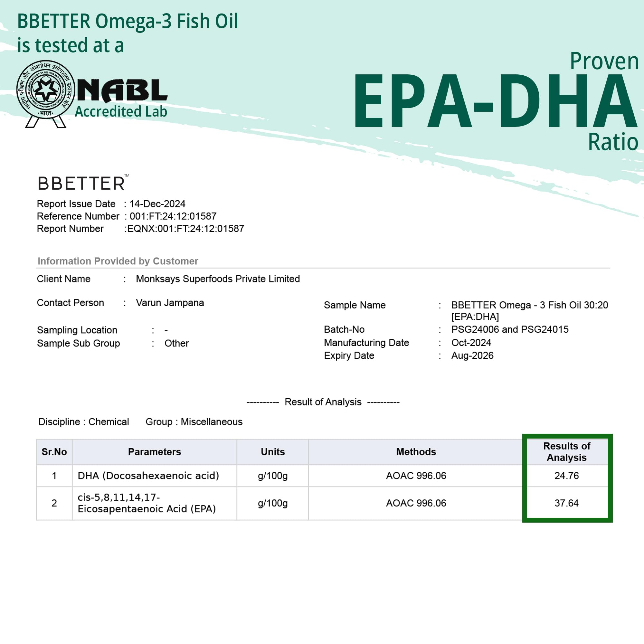Click client name Monksays Superfoods Private Limited

[x=218, y=279]
